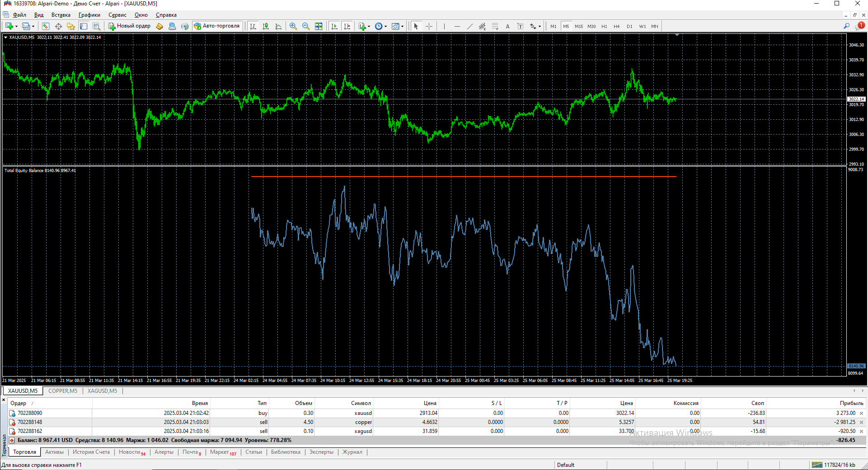Activate the crosshair cursor mode

tap(429, 26)
